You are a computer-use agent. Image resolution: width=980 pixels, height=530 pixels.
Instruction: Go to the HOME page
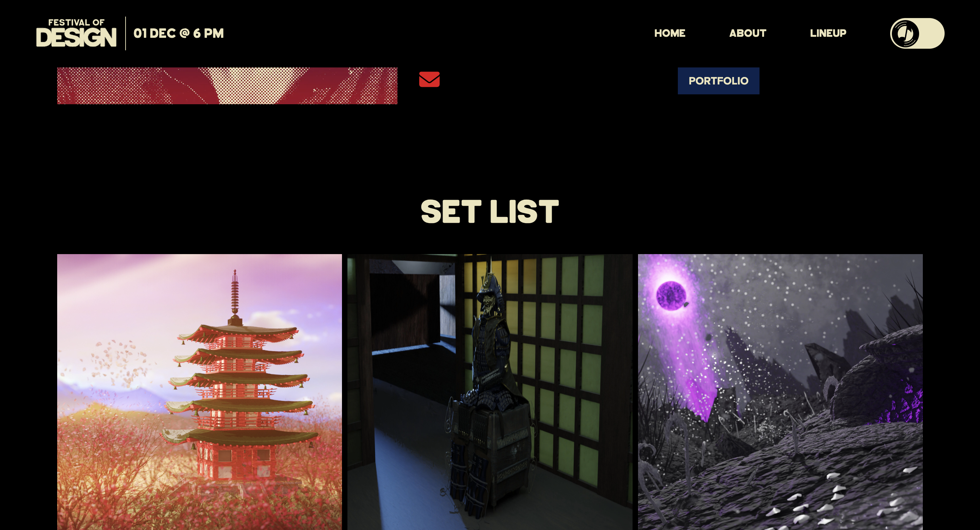670,33
